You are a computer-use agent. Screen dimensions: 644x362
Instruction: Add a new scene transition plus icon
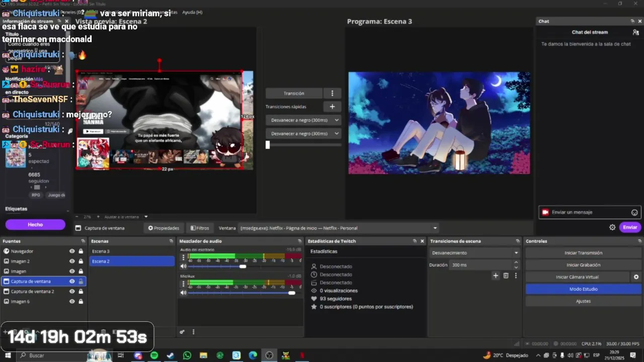point(496,276)
